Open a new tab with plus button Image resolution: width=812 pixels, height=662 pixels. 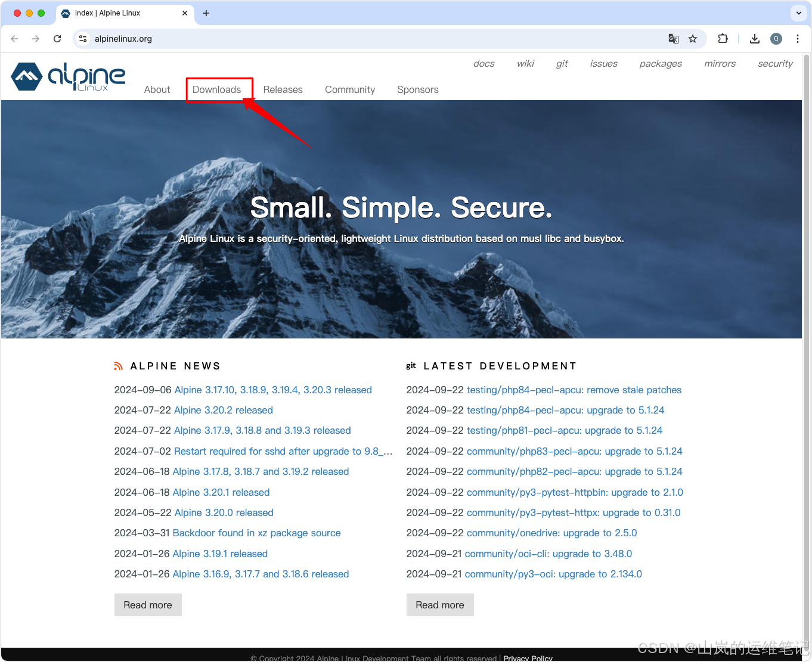206,13
